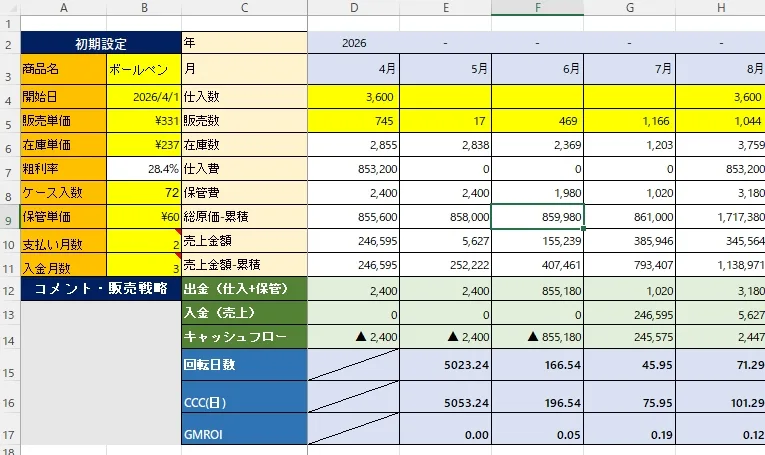Click July sales quantity 1,166
The height and width of the screenshot is (455, 765).
click(629, 120)
